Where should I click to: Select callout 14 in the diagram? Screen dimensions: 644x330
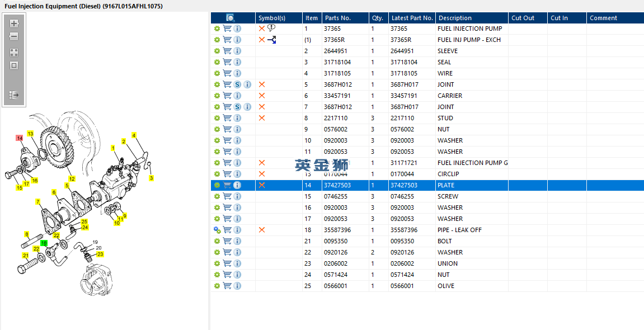(x=19, y=138)
